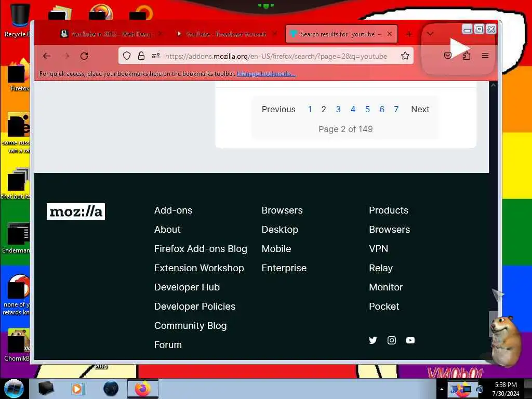Switch to YouTube in 2012 Web Design tab
Screen dimensions: 532x399
[x=111, y=34]
